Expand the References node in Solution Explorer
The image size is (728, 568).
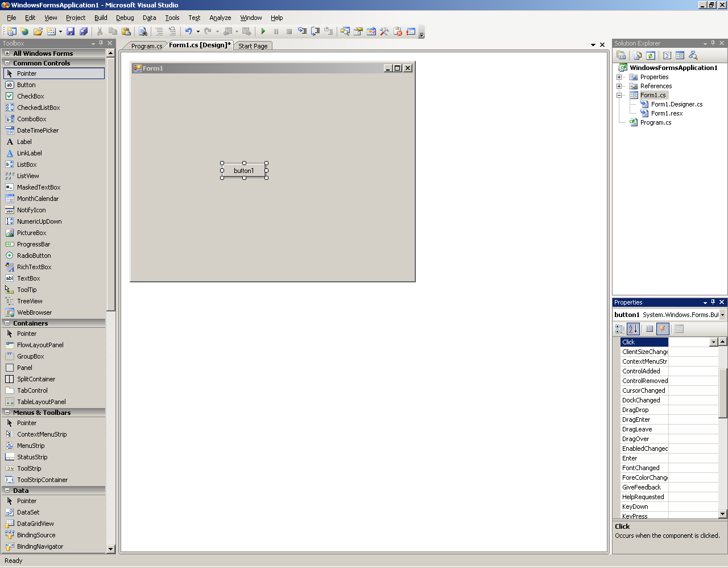point(619,86)
